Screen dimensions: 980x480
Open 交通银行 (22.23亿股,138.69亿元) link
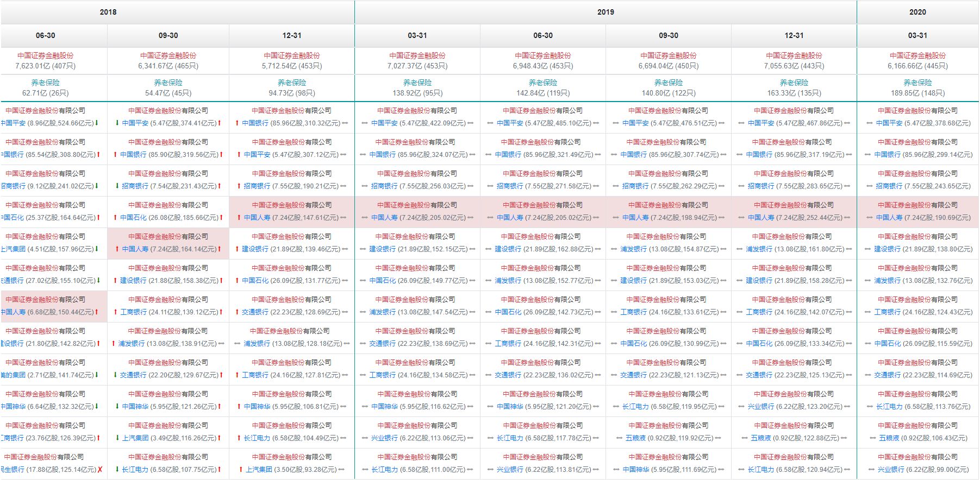pos(383,344)
